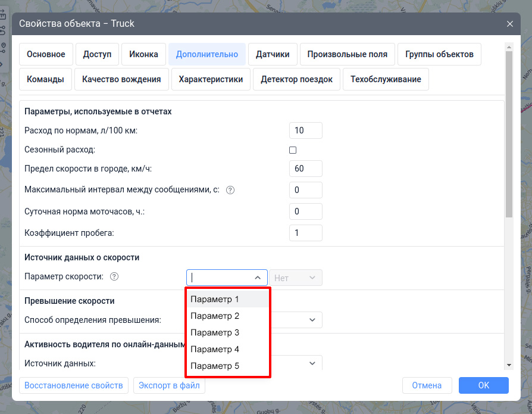Focus the Расход по нормам input field

click(305, 130)
